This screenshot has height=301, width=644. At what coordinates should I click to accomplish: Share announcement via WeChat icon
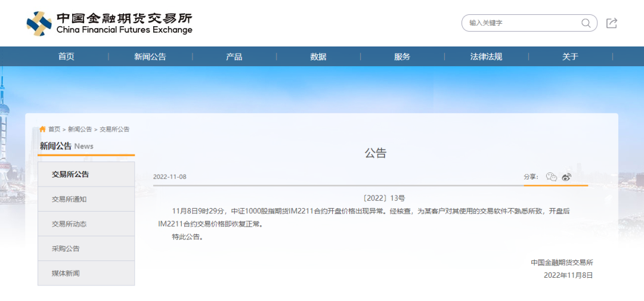pyautogui.click(x=551, y=177)
